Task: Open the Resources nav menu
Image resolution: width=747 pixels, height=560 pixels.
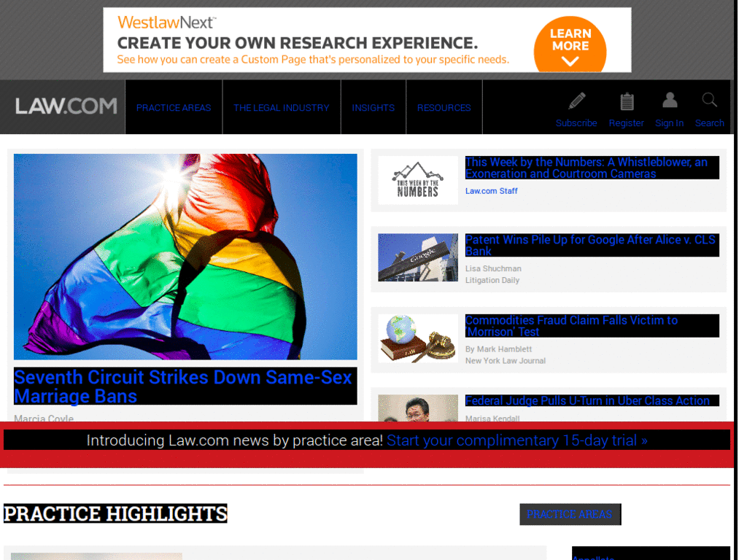Action: (x=444, y=108)
